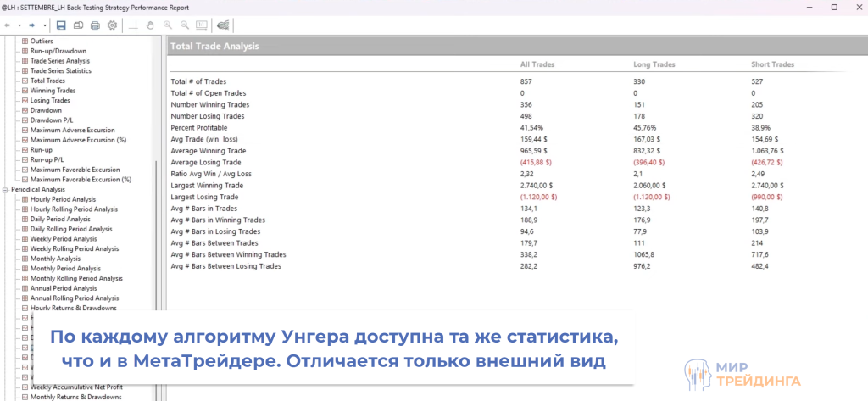Open Monthly Rolling Period Analysis item

[76, 278]
